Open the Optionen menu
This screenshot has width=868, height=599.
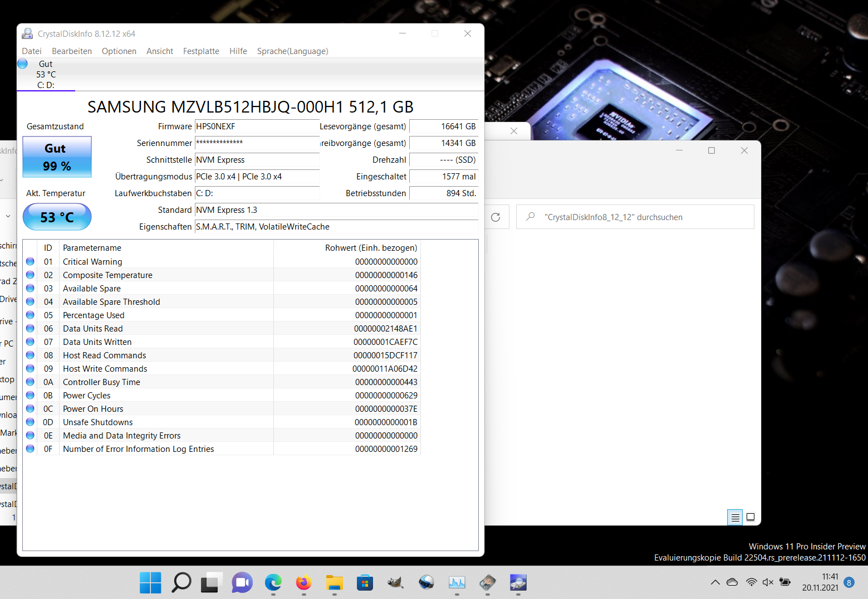[119, 51]
